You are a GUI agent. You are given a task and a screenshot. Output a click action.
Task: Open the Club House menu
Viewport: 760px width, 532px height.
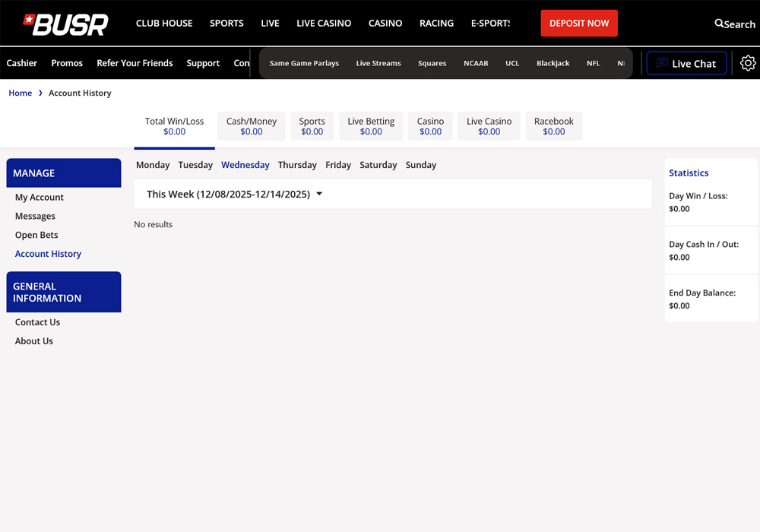(x=164, y=24)
